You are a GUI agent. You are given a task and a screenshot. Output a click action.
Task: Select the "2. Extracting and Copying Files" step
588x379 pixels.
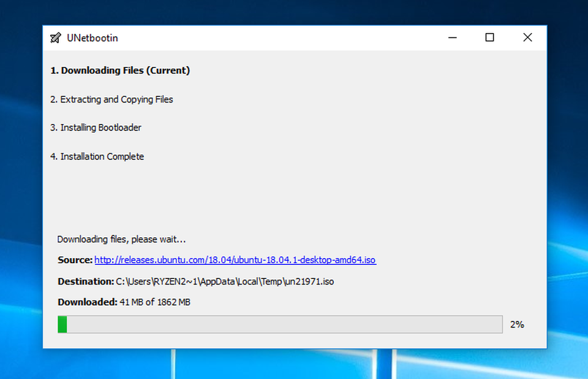pos(111,99)
